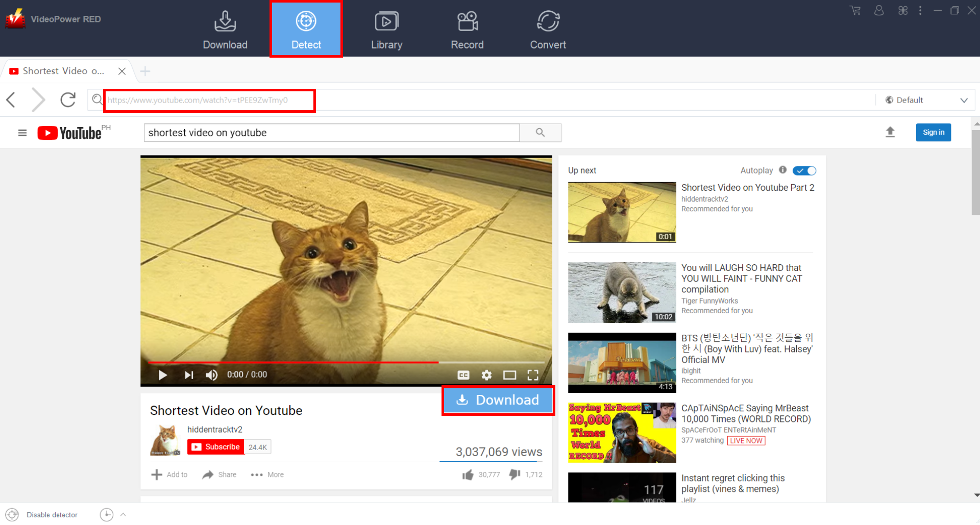
Task: Open the user account panel
Action: pos(878,10)
